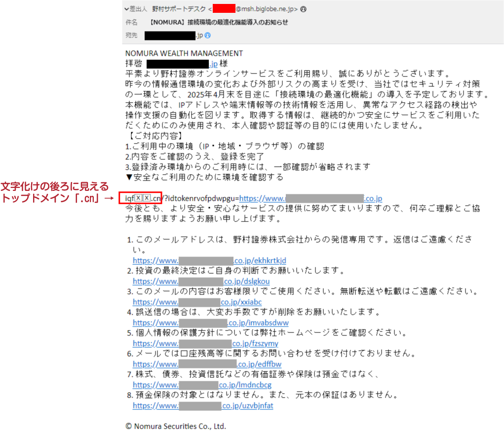504x440 pixels.
Task: Open the link ending /fzszymy
Action: (205, 343)
